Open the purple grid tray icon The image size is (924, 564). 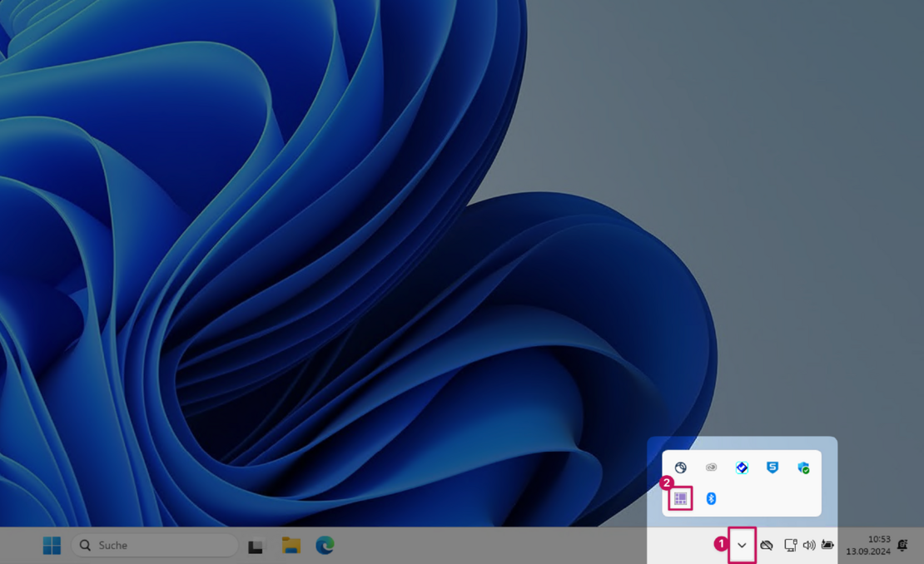click(680, 498)
